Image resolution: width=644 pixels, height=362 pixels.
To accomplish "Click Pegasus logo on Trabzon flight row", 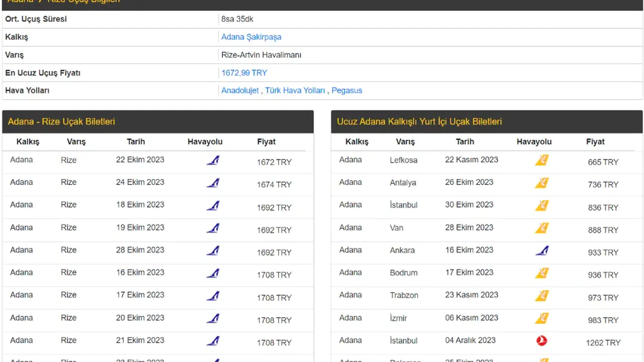I will click(x=541, y=296).
